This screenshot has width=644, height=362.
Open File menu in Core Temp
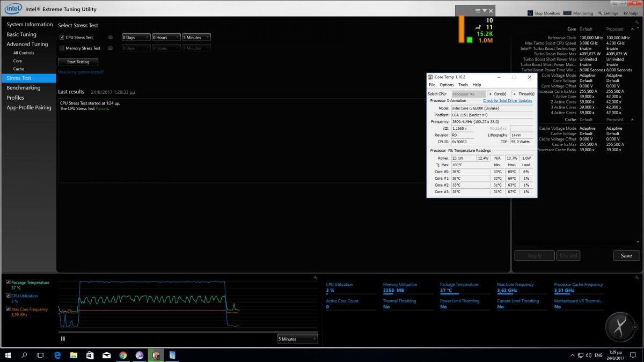432,85
